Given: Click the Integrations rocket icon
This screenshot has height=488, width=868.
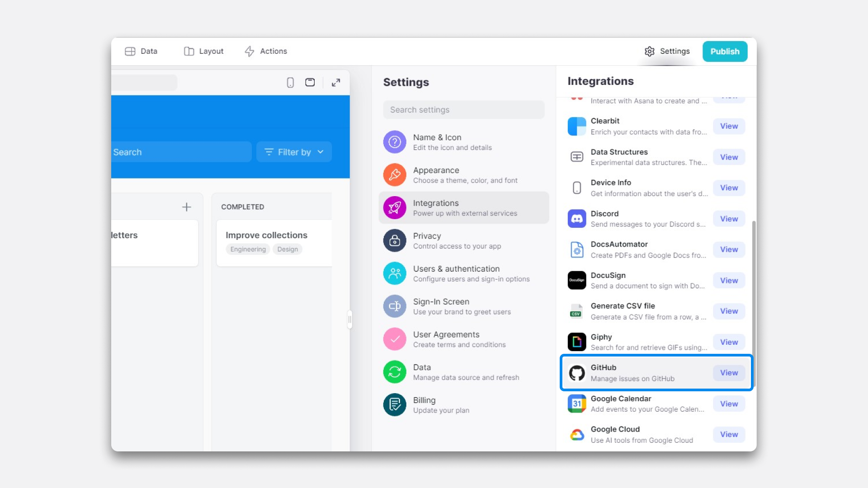Looking at the screenshot, I should click(x=394, y=207).
